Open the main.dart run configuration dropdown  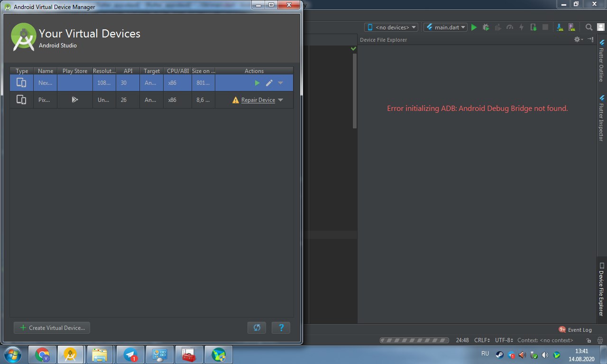[445, 27]
